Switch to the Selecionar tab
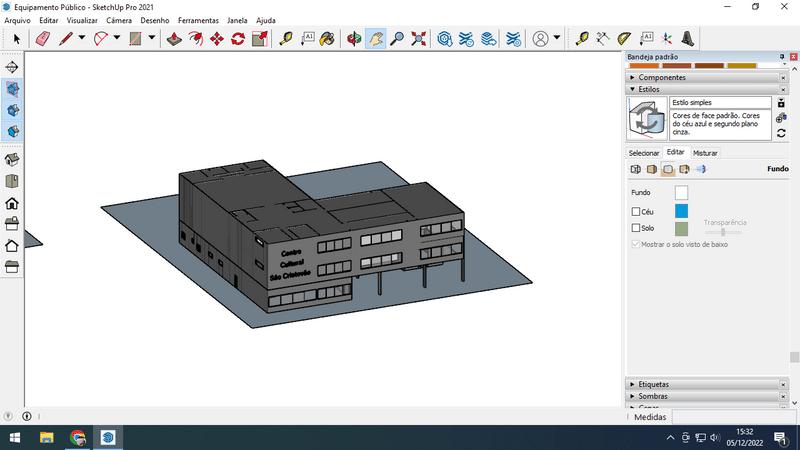This screenshot has width=800, height=450. (x=643, y=153)
